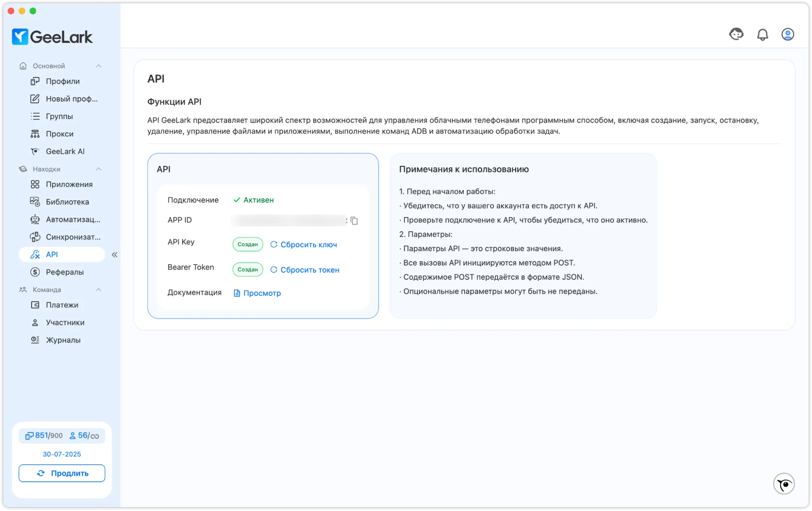812x511 pixels.
Task: Collapse sidebar with the double-chevron icon
Action: pos(115,255)
